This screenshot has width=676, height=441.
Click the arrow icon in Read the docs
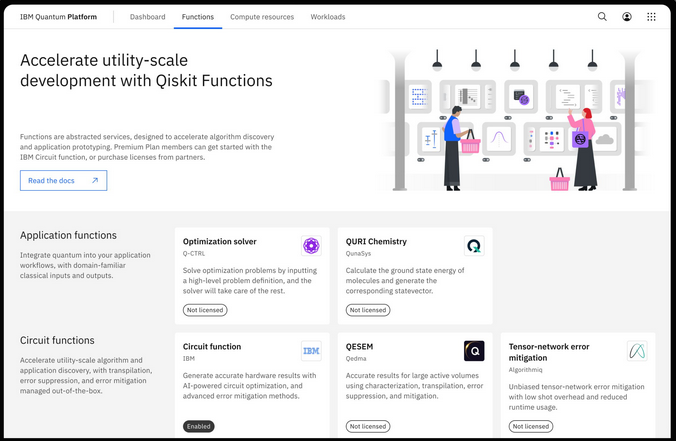95,180
